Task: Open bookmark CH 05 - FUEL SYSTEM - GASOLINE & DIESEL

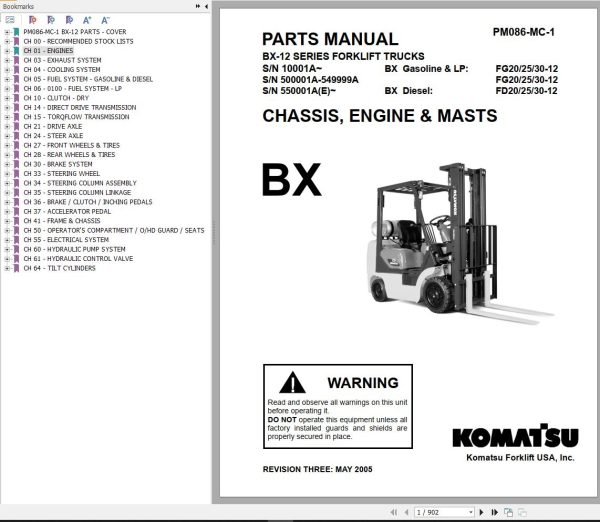Action: tap(88, 79)
